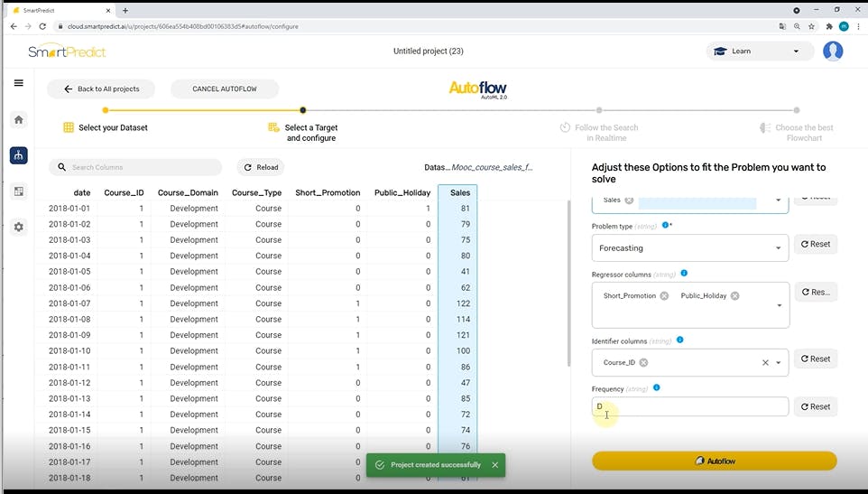Click browser back arrow
The width and height of the screenshot is (868, 494).
click(14, 26)
